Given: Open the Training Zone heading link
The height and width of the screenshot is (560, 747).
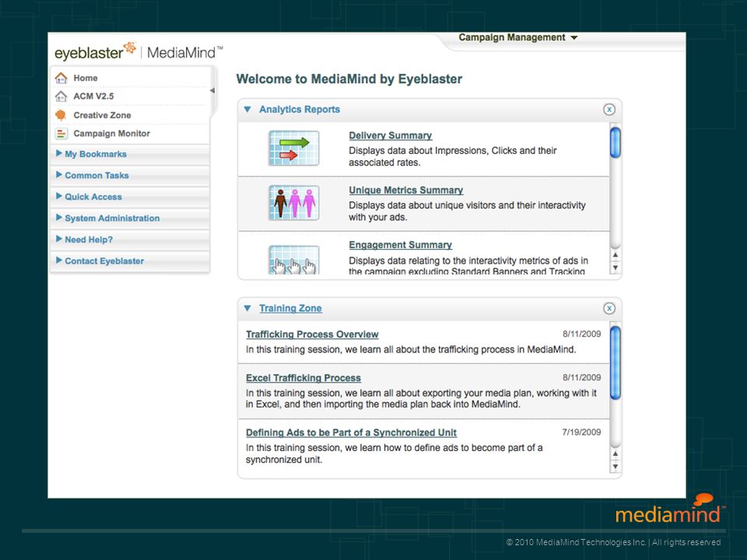Looking at the screenshot, I should 290,309.
